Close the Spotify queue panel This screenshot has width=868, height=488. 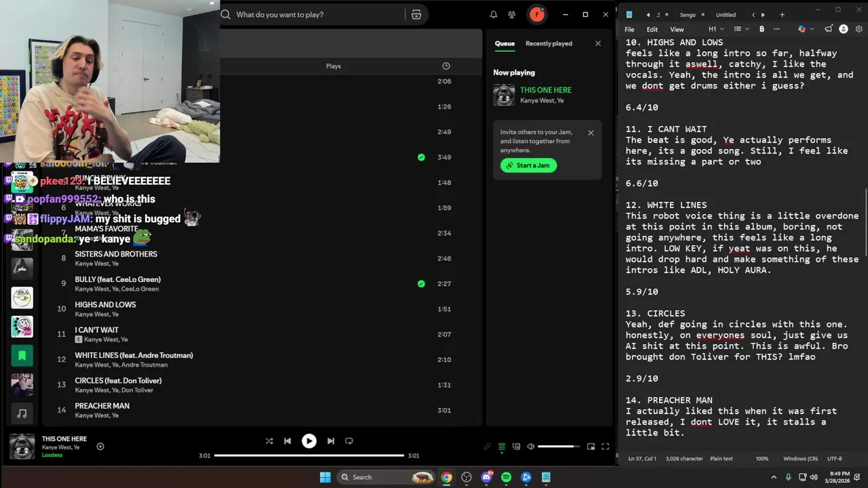(597, 43)
